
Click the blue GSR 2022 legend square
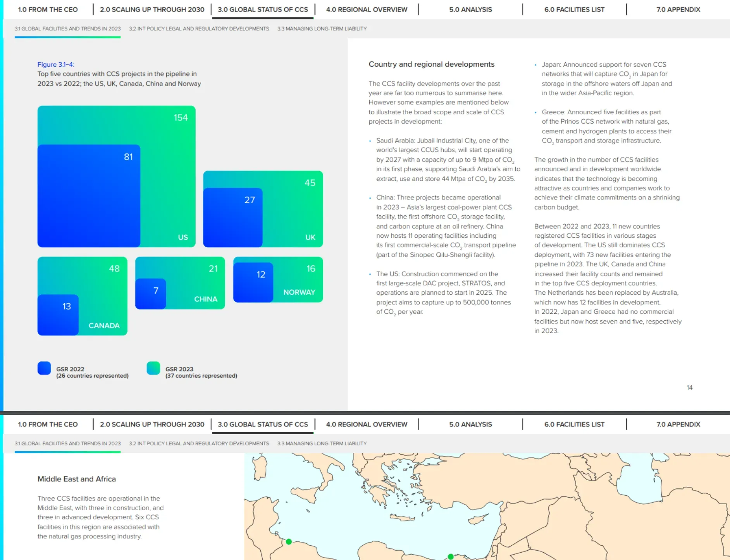point(44,368)
